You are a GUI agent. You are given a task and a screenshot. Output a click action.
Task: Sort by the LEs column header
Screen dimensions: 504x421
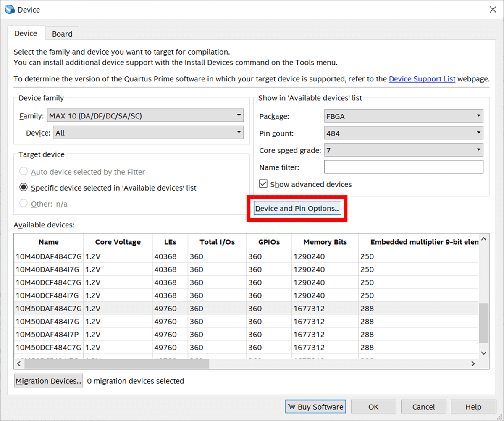coord(170,242)
